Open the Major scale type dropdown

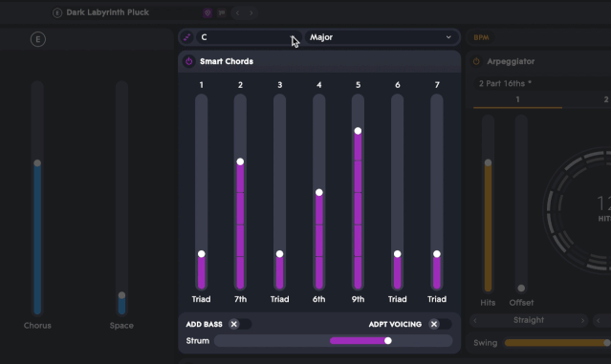point(381,37)
